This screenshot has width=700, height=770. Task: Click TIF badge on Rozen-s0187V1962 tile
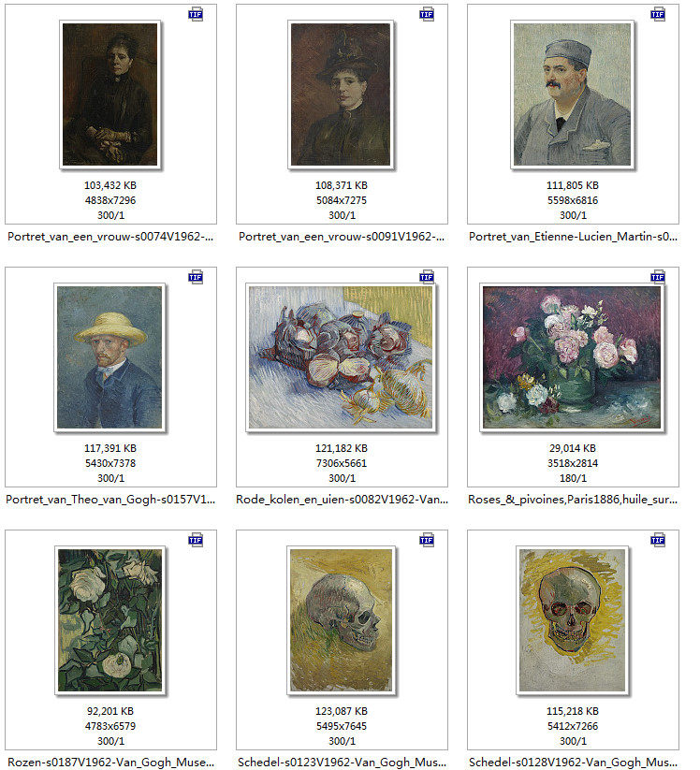196,540
